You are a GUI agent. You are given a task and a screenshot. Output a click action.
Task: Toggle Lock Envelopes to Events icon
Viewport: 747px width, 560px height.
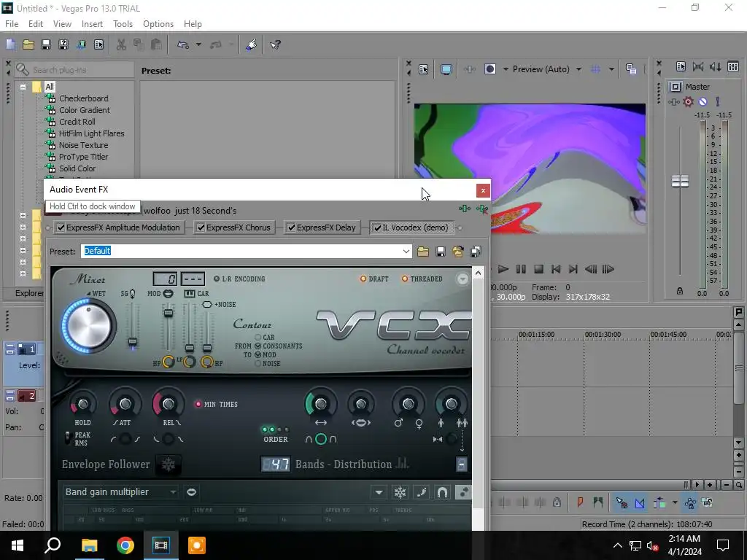tap(690, 502)
